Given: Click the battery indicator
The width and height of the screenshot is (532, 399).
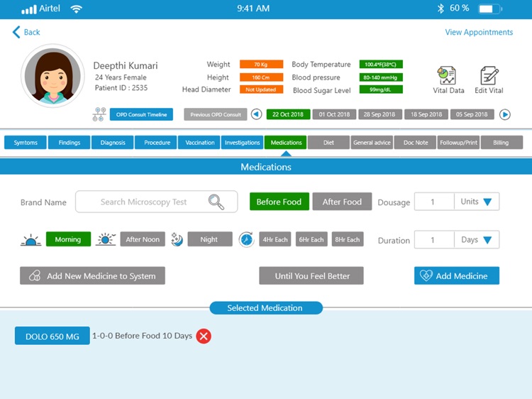Looking at the screenshot, I should tap(490, 9).
